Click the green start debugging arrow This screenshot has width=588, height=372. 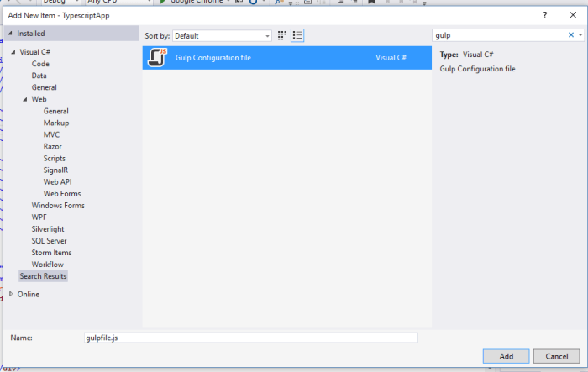[x=162, y=2]
